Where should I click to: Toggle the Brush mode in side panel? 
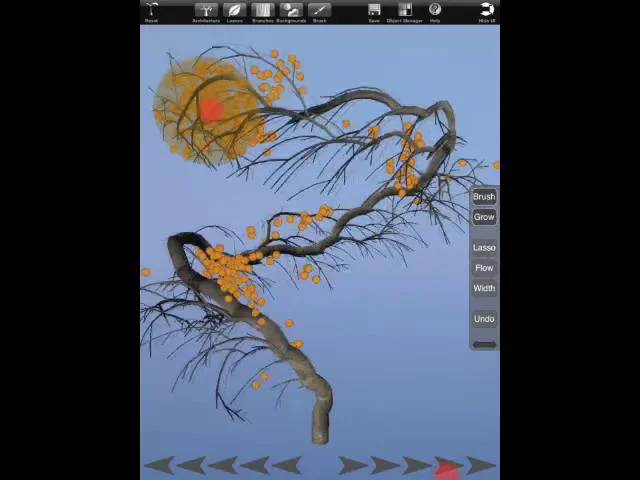click(484, 197)
